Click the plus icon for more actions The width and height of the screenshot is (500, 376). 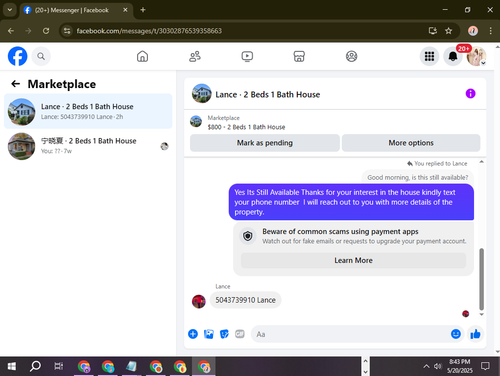pos(193,334)
